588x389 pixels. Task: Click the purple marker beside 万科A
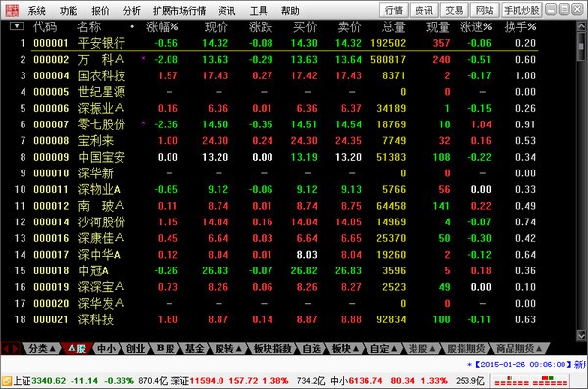(x=143, y=58)
